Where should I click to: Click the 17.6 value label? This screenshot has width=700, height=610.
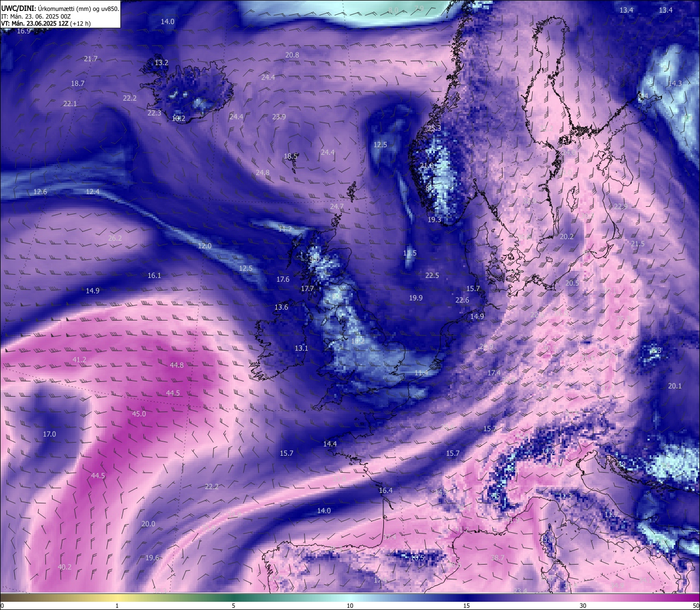[x=283, y=279]
